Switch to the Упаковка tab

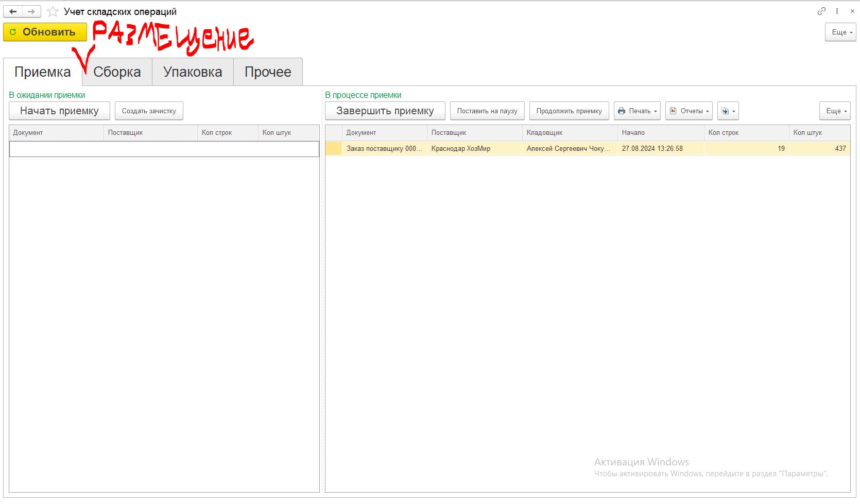pos(193,72)
